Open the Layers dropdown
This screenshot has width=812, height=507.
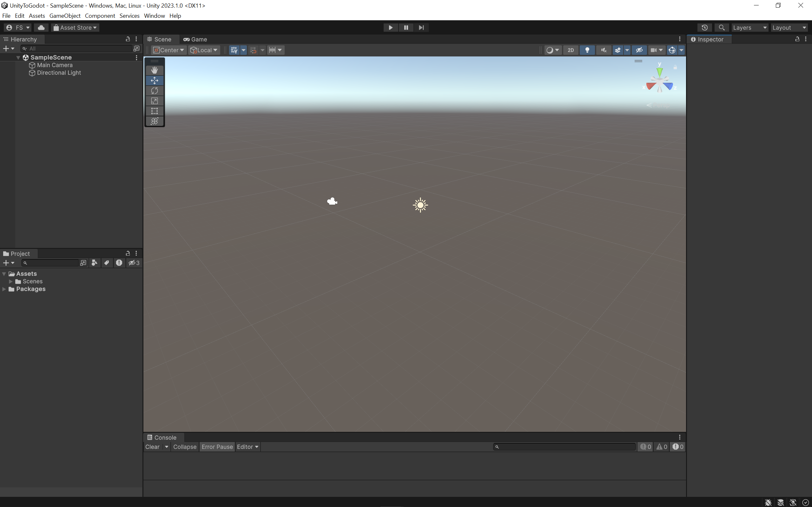coord(749,28)
